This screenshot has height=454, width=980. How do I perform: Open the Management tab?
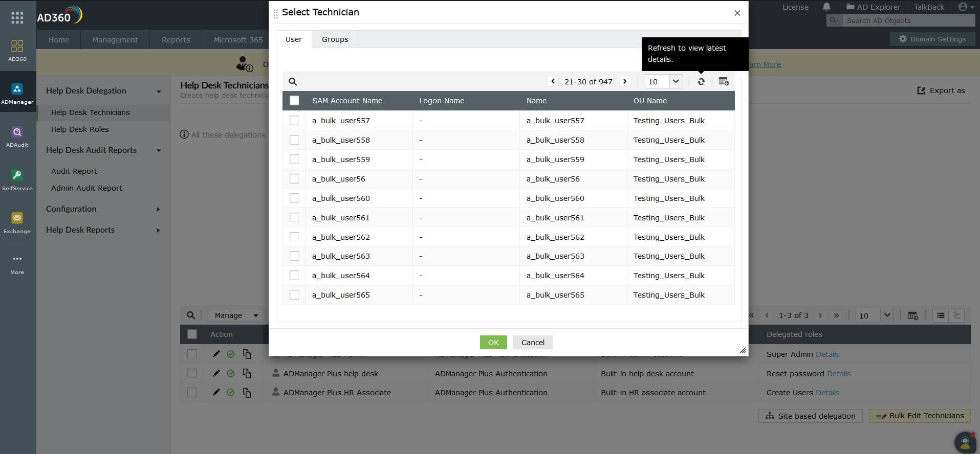pyautogui.click(x=115, y=40)
